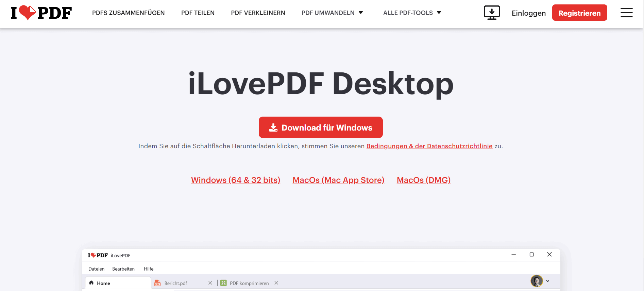Viewport: 644px width, 291px height.
Task: Click the Home icon in the Home tab
Action: coord(91,283)
